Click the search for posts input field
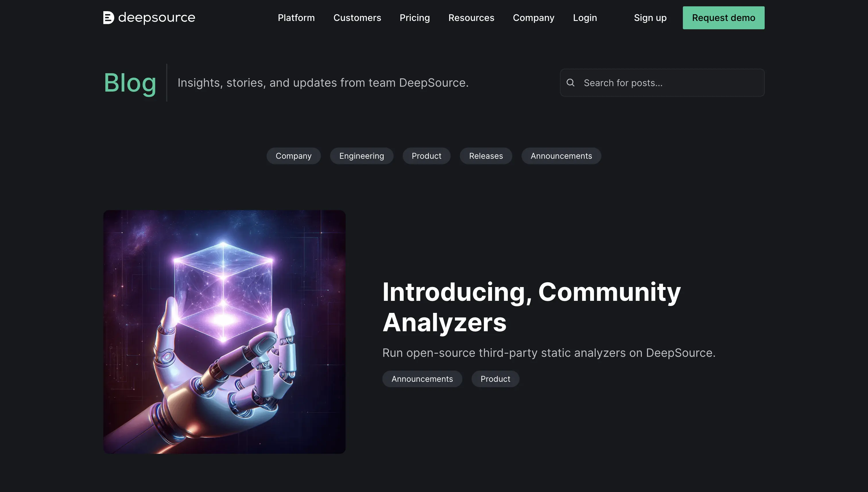Screen dimensions: 868x492 [662, 82]
